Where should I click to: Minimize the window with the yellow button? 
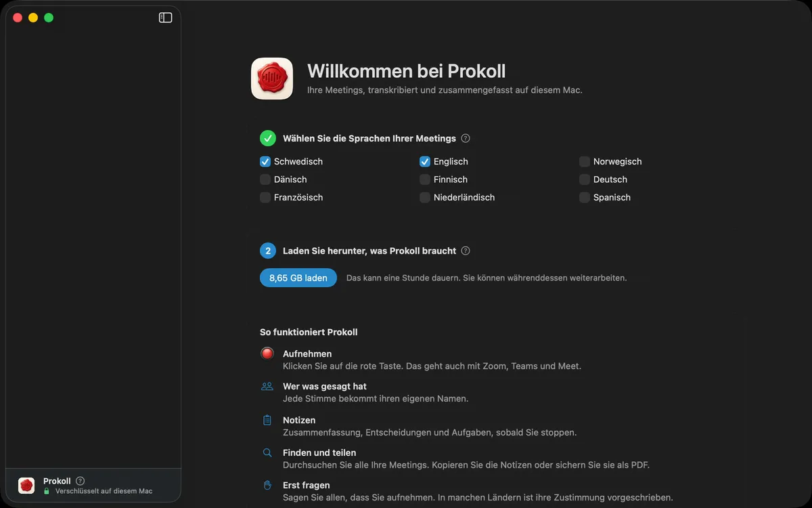(x=33, y=18)
